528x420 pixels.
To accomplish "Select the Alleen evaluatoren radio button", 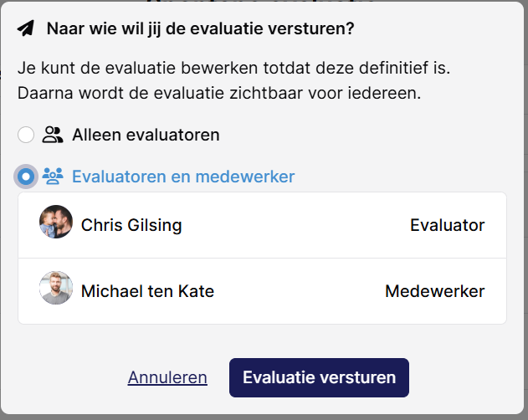I will tap(26, 135).
